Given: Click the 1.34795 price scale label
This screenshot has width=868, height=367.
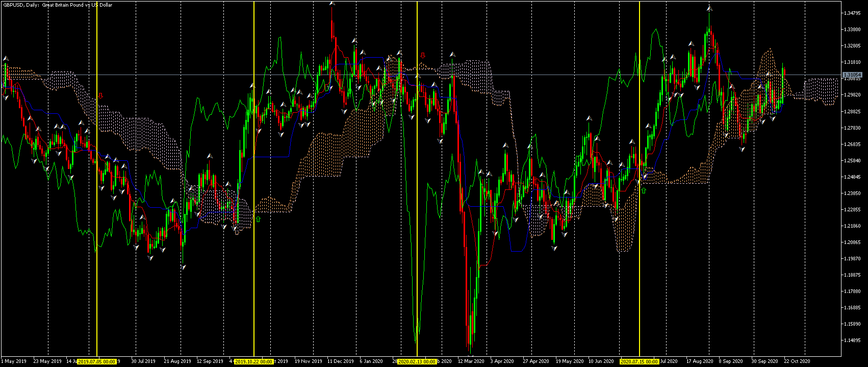Looking at the screenshot, I should [852, 13].
